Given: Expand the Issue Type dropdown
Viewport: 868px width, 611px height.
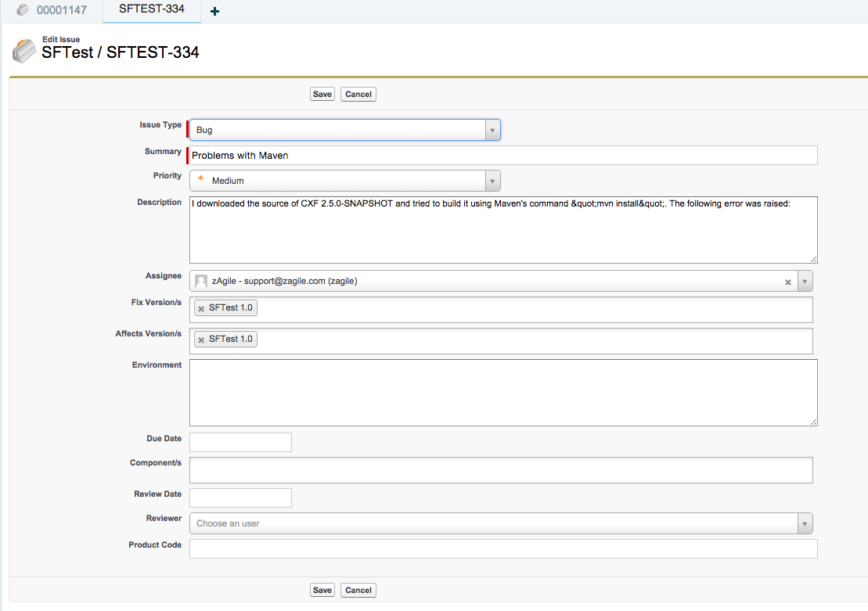Looking at the screenshot, I should pyautogui.click(x=492, y=130).
